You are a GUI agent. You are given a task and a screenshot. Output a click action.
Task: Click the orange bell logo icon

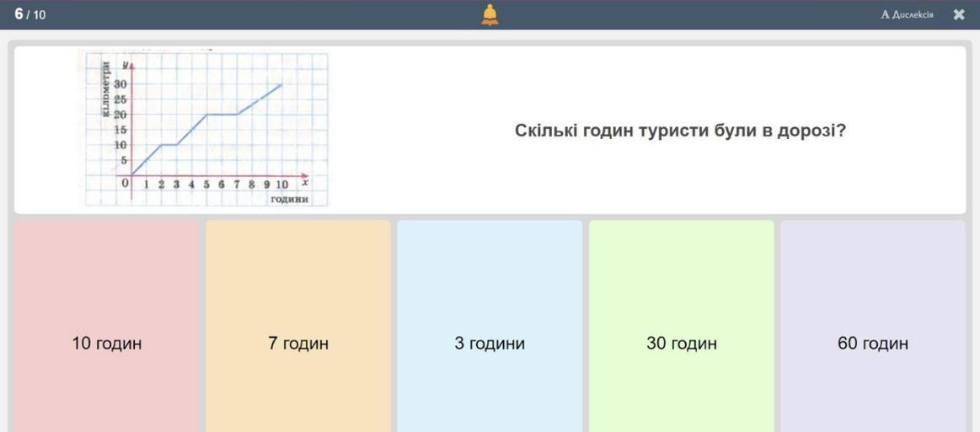tap(490, 15)
